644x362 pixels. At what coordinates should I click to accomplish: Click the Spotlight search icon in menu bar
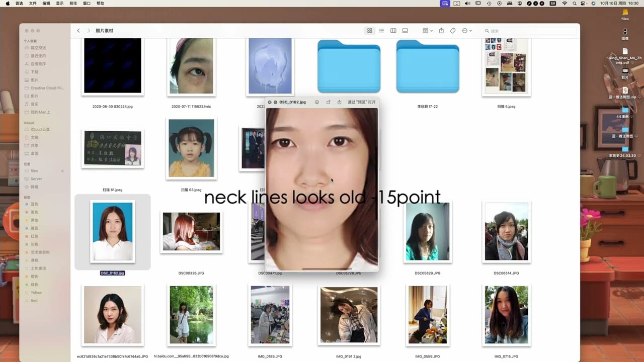click(x=575, y=4)
